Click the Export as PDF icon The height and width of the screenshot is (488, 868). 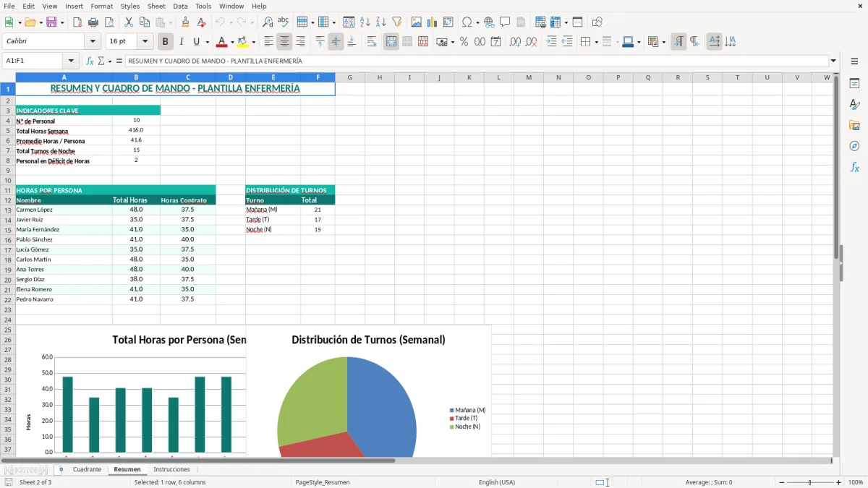tap(77, 22)
